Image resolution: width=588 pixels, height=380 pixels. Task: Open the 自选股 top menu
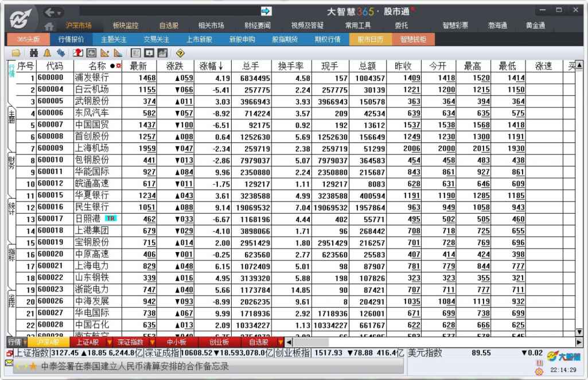click(169, 25)
